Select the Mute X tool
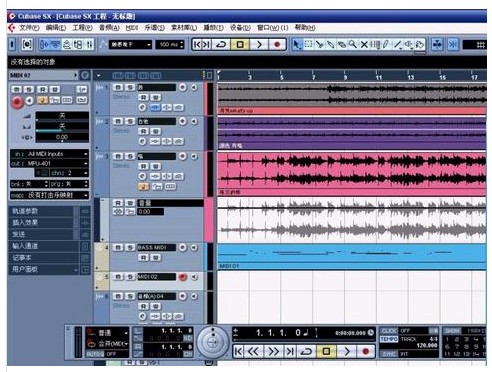 click(x=364, y=44)
